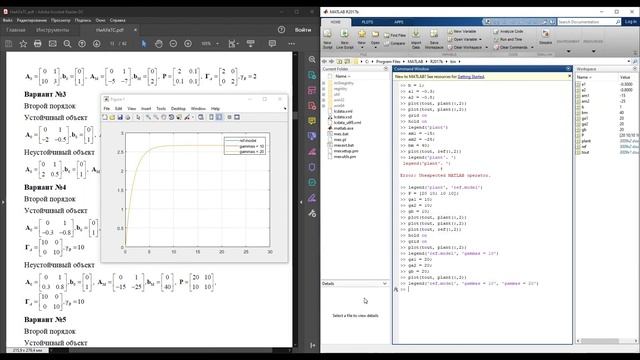Expand Open Variable dropdown
Image resolution: width=640 pixels, height=360 pixels.
point(480,40)
